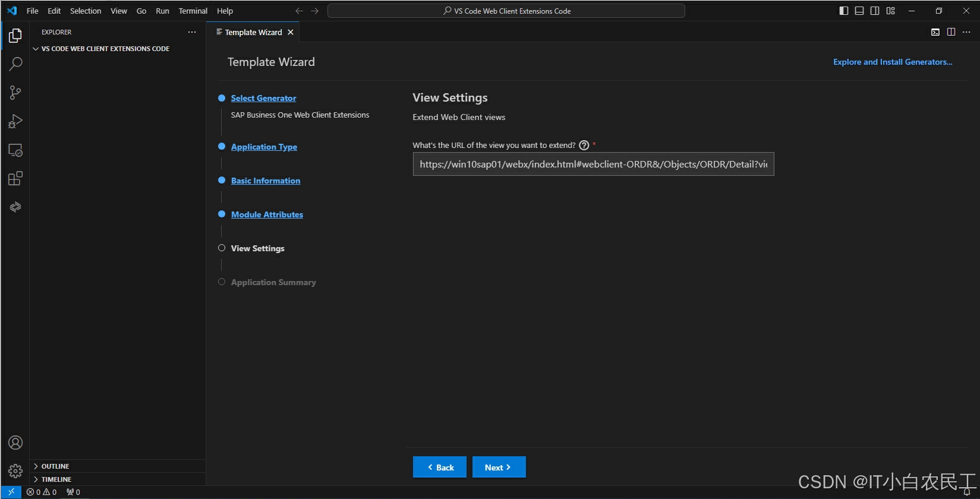980x499 pixels.
Task: Click the command center search box
Action: click(x=506, y=11)
